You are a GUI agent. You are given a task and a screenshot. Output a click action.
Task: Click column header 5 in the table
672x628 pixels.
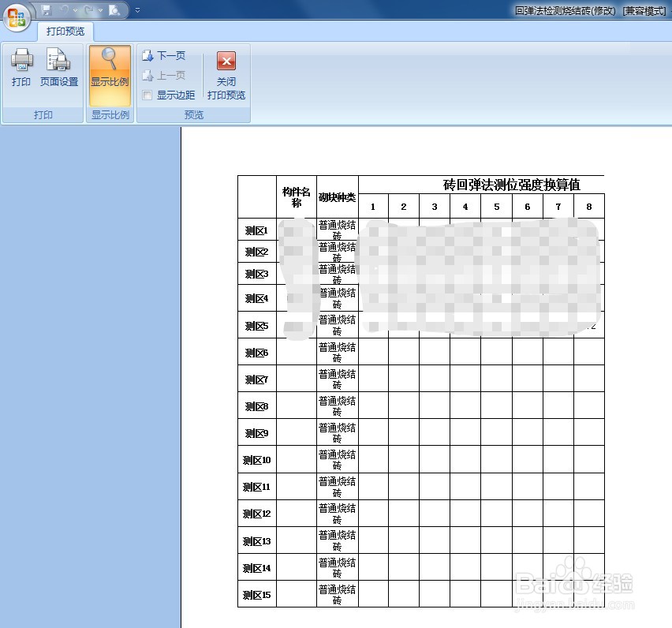click(x=497, y=207)
